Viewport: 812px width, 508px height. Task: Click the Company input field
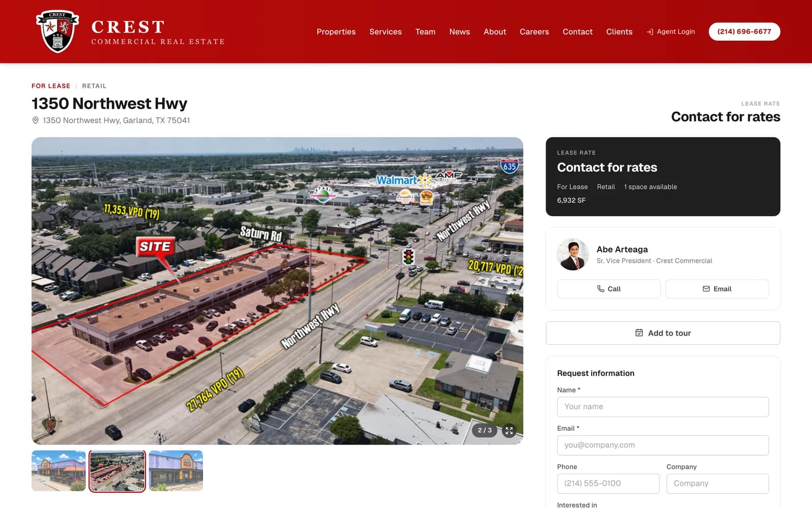click(x=718, y=484)
